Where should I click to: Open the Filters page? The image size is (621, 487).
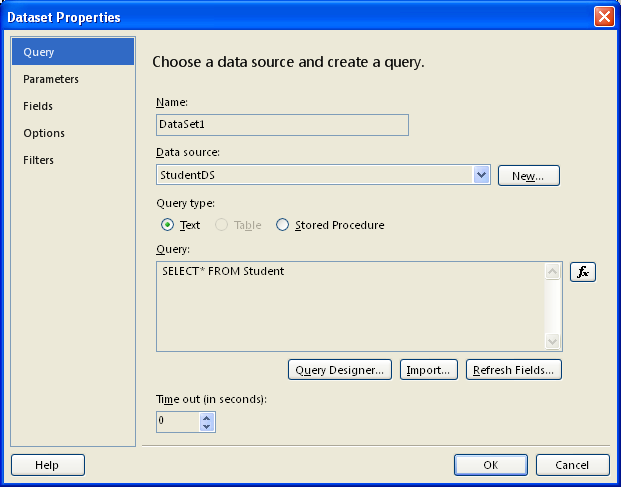(x=73, y=160)
